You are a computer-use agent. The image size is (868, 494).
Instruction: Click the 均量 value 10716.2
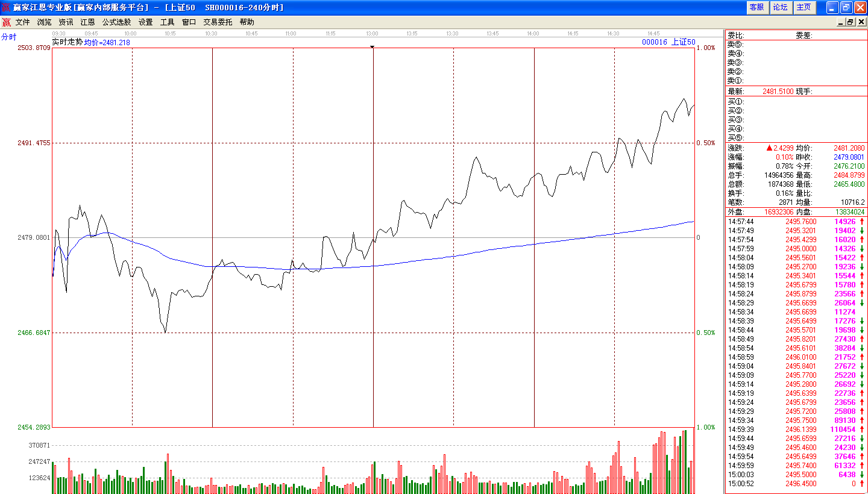tap(852, 202)
